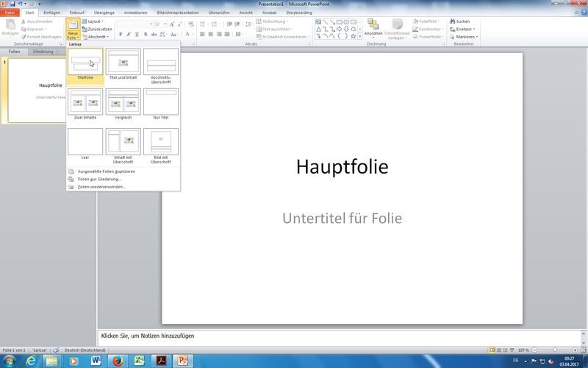The width and height of the screenshot is (588, 368).
Task: Click the Zurücksetzen reset icon
Action: 84,29
